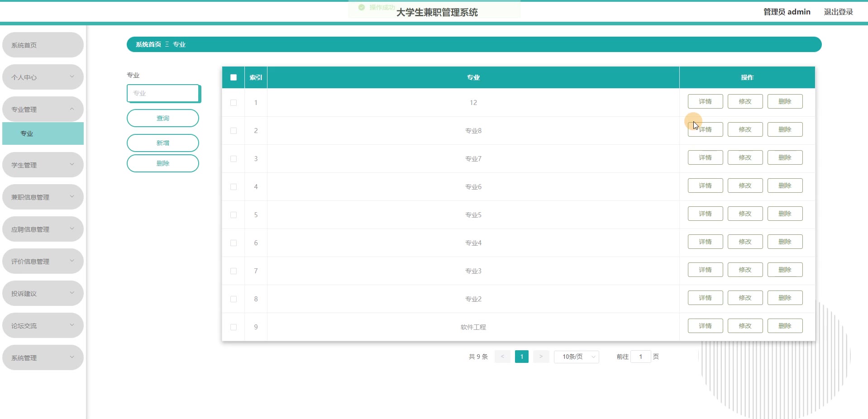Image resolution: width=868 pixels, height=419 pixels.
Task: Click 删除 for row 专业2
Action: 785,298
